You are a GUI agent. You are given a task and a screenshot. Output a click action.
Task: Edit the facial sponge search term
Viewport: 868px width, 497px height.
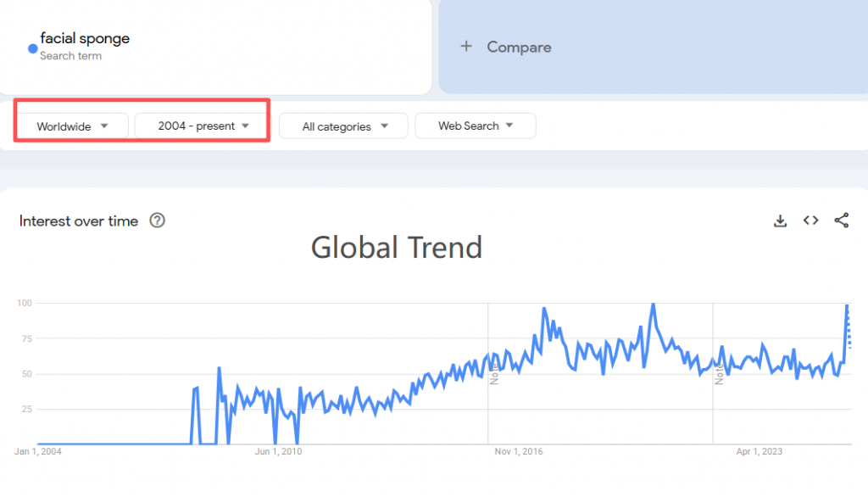[85, 38]
